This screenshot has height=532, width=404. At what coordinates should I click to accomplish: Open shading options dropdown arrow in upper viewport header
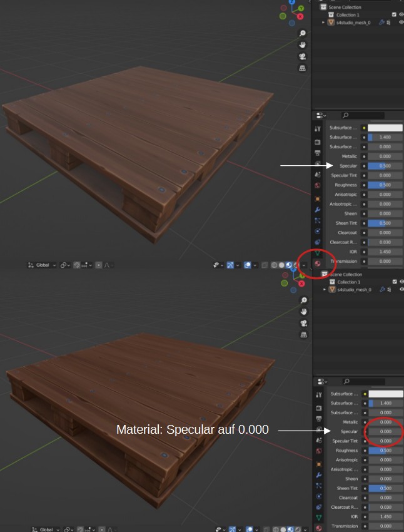click(304, 265)
